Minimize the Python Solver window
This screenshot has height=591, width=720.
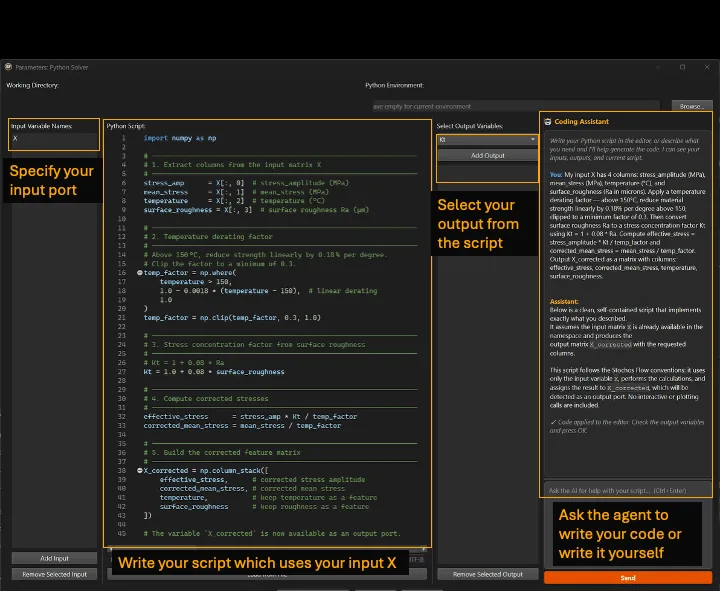point(658,67)
